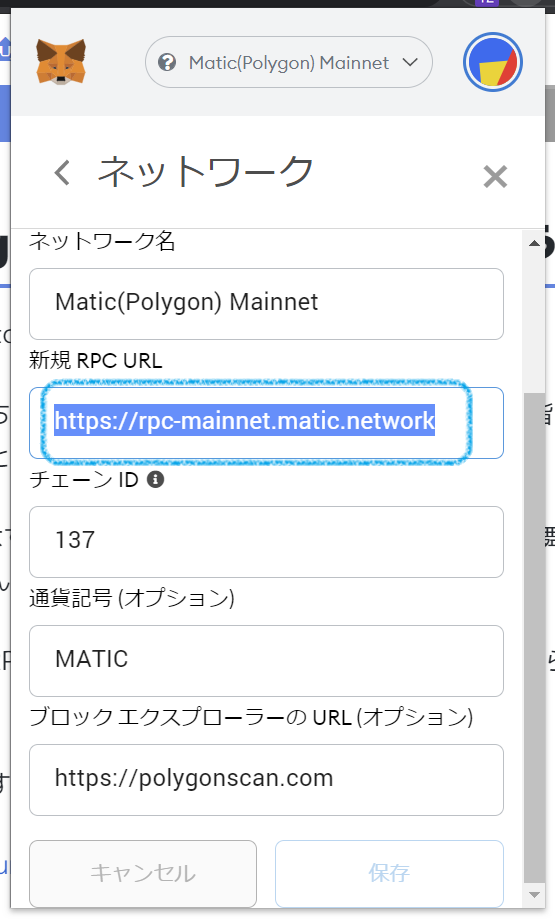Click the block explorer URL field
Screen dimensions: 555x920
[266, 780]
